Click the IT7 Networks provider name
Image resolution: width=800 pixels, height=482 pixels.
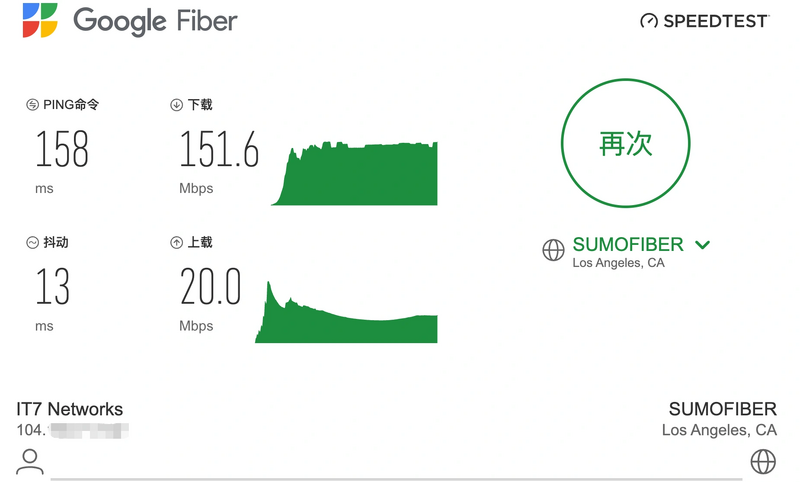tap(70, 409)
